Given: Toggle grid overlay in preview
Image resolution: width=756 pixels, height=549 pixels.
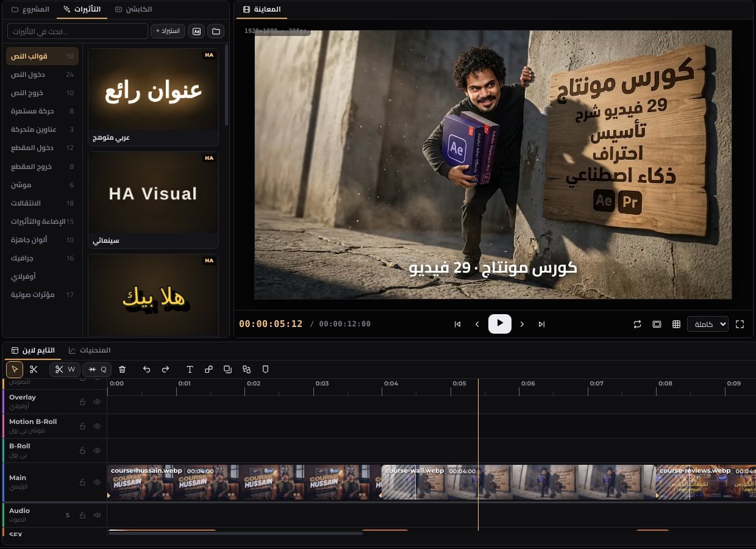Looking at the screenshot, I should pos(676,324).
